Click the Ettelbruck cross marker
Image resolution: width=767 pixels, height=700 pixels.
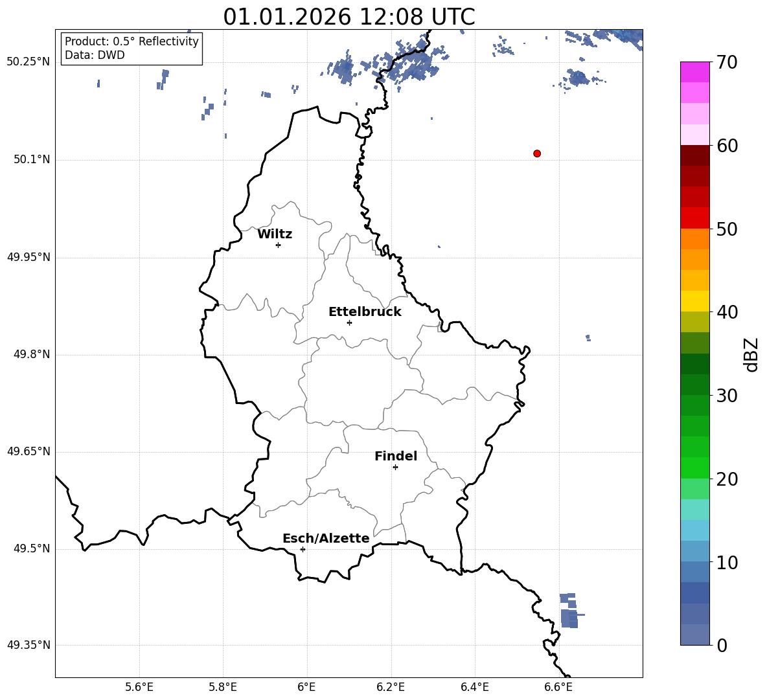pos(349,322)
